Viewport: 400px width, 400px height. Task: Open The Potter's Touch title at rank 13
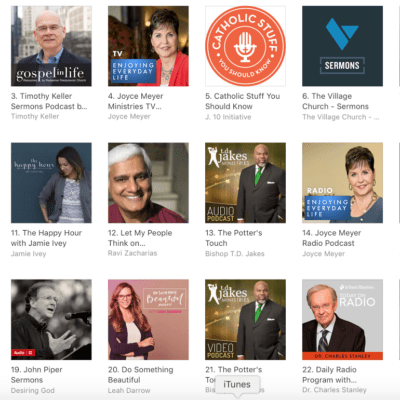(x=234, y=238)
